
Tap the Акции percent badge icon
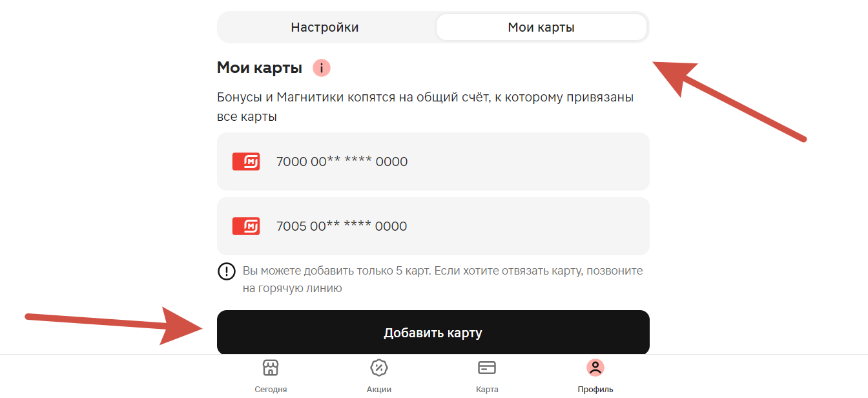click(x=378, y=368)
